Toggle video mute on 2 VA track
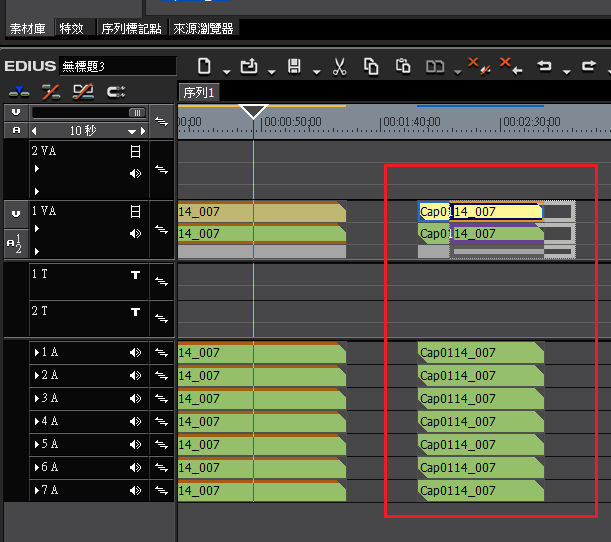 tap(136, 152)
